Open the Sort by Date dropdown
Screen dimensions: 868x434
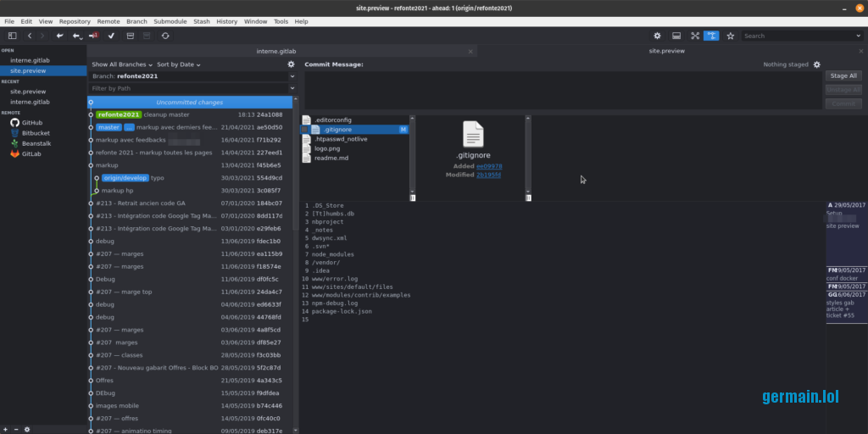point(179,64)
